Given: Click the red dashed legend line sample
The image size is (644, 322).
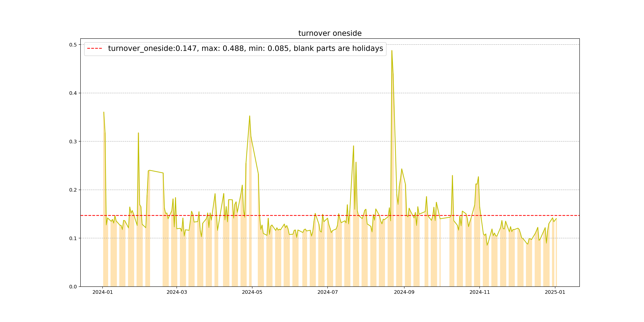Looking at the screenshot, I should 94,48.
